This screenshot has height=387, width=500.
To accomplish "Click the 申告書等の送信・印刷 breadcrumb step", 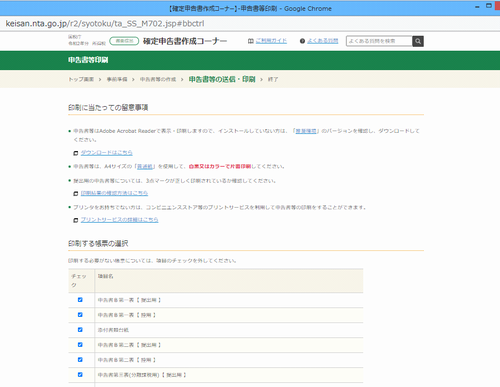I will pos(222,79).
